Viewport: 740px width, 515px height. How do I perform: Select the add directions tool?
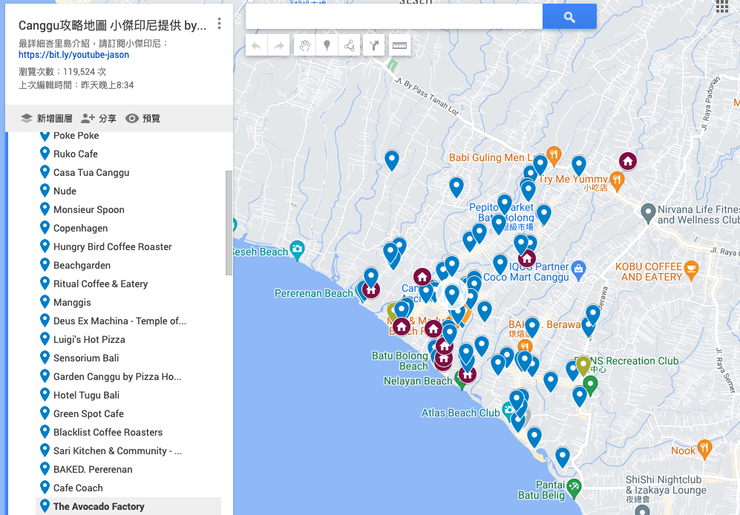click(374, 45)
